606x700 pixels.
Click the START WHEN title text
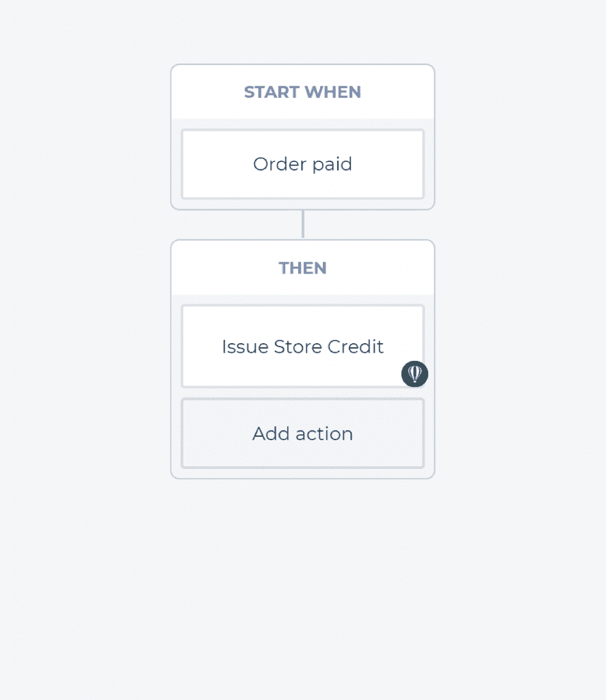click(302, 92)
